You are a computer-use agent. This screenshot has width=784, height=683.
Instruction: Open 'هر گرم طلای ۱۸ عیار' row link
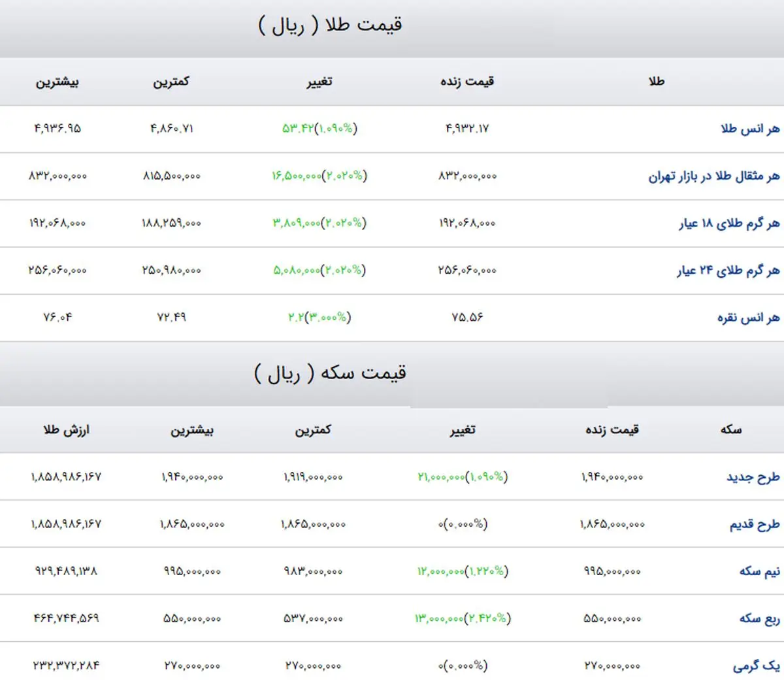(729, 224)
